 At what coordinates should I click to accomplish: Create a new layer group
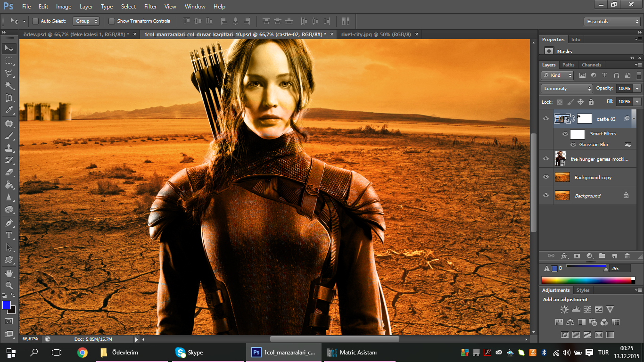pyautogui.click(x=602, y=256)
